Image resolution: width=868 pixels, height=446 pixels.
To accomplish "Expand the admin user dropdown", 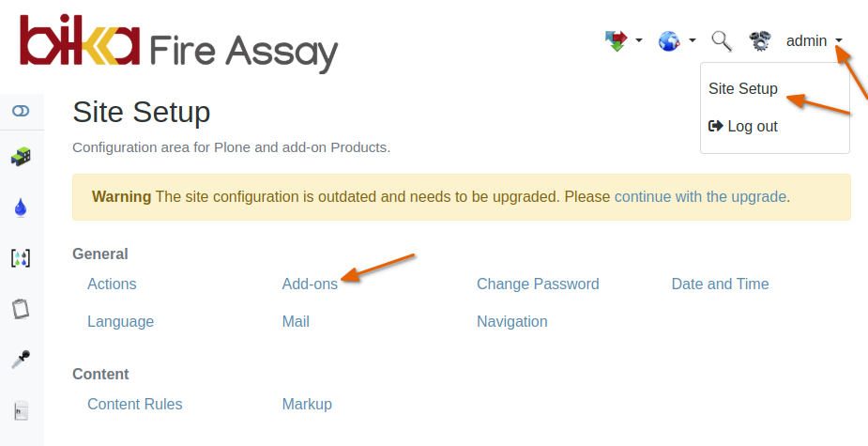I will pyautogui.click(x=814, y=40).
